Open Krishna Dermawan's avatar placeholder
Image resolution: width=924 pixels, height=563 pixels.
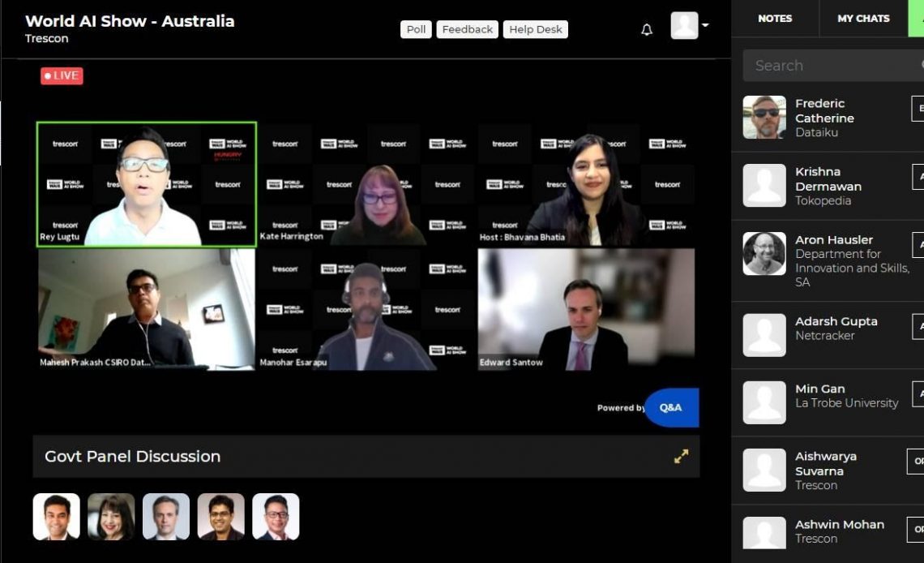tap(764, 186)
